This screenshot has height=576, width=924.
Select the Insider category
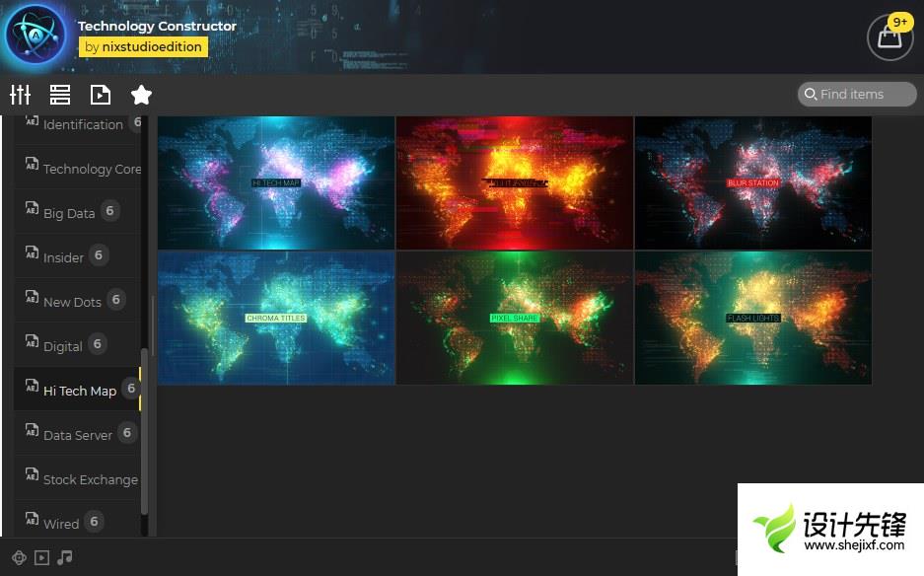point(63,257)
